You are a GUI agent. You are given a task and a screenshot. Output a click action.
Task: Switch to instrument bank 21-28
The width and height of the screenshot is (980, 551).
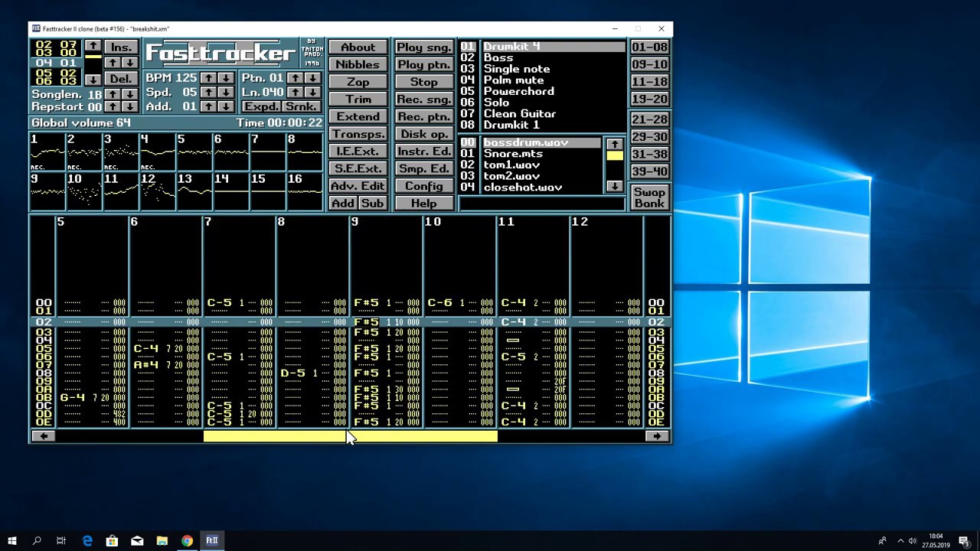point(649,119)
